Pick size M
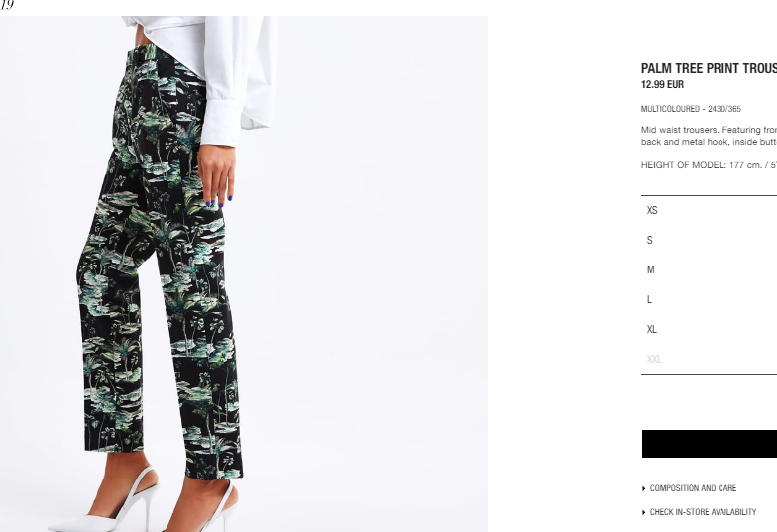The image size is (777, 532). pyautogui.click(x=710, y=269)
